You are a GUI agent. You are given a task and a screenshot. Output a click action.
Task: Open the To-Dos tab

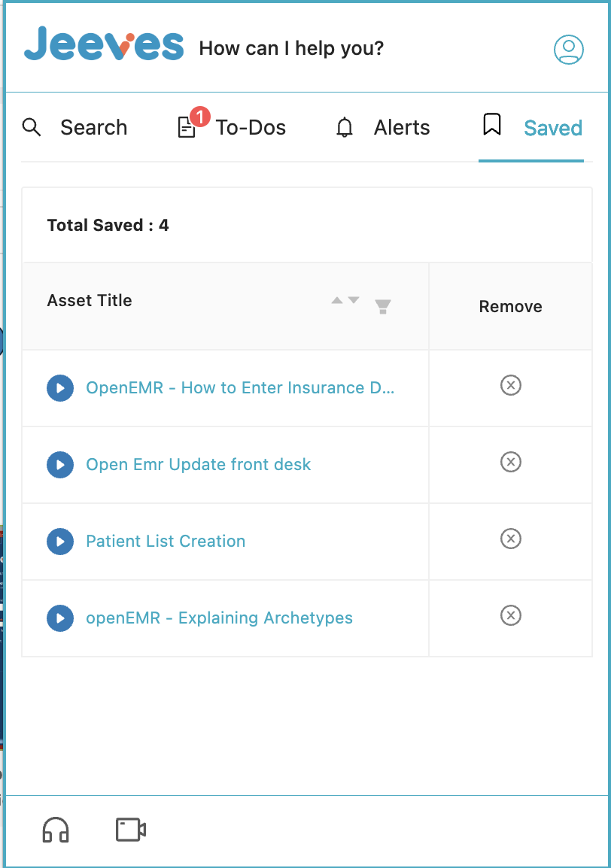tap(232, 128)
